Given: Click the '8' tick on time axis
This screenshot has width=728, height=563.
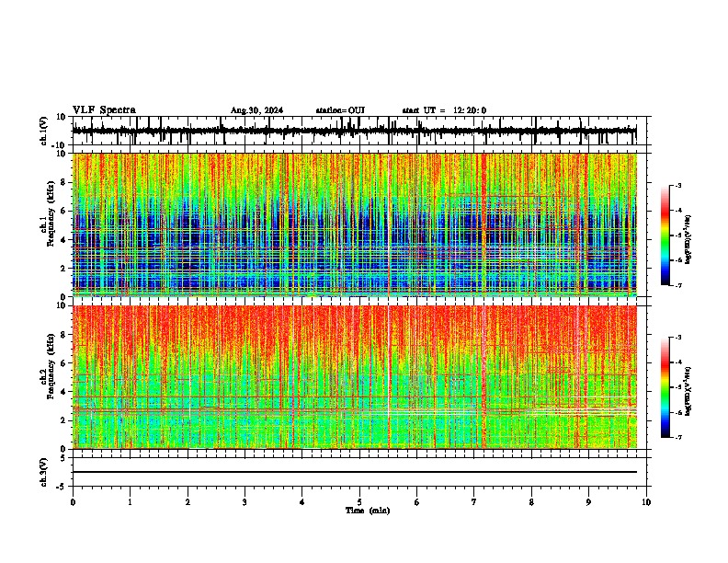Looking at the screenshot, I should point(531,502).
